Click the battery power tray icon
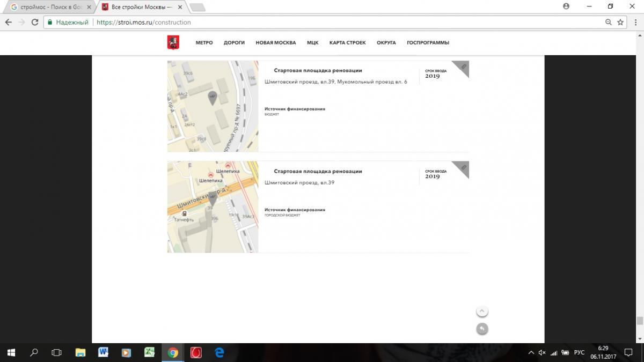The width and height of the screenshot is (644, 362). 565,353
